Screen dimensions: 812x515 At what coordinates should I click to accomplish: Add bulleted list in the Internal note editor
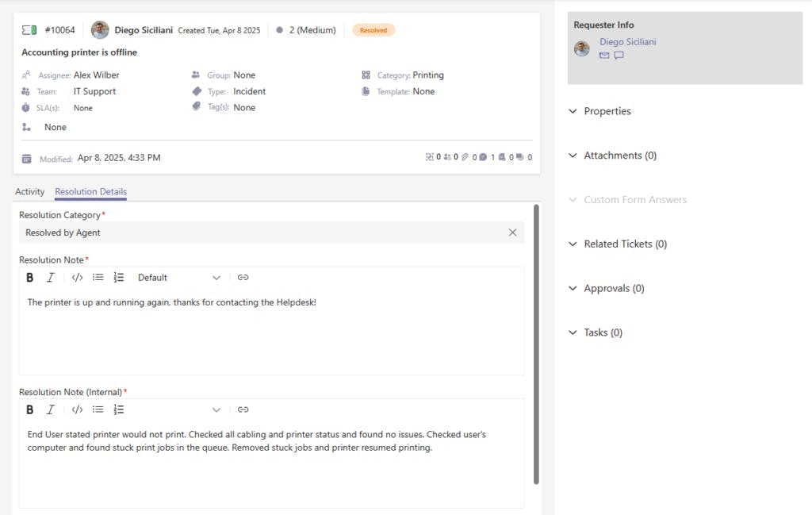(98, 409)
